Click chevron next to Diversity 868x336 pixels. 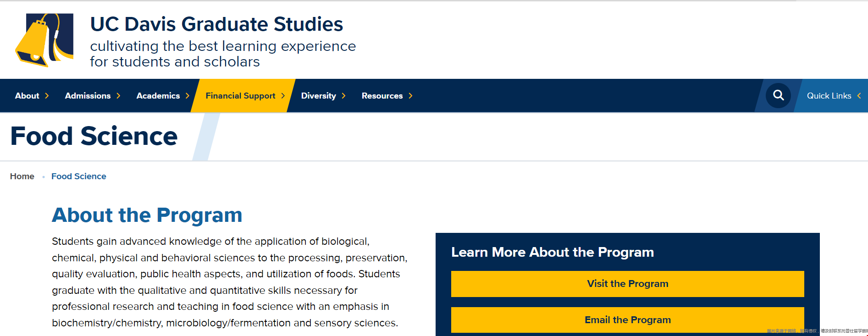pos(343,96)
